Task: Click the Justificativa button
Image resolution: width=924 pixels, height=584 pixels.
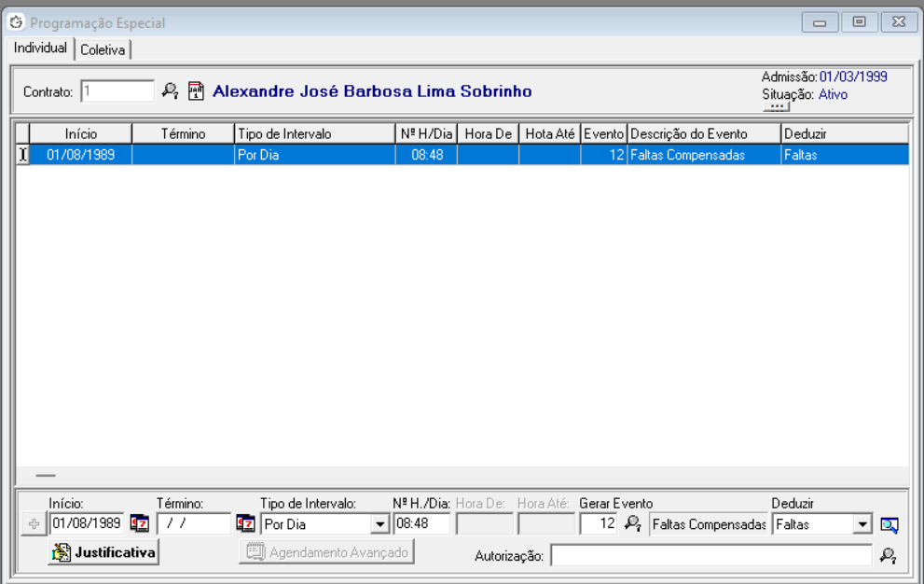Action: [x=103, y=552]
